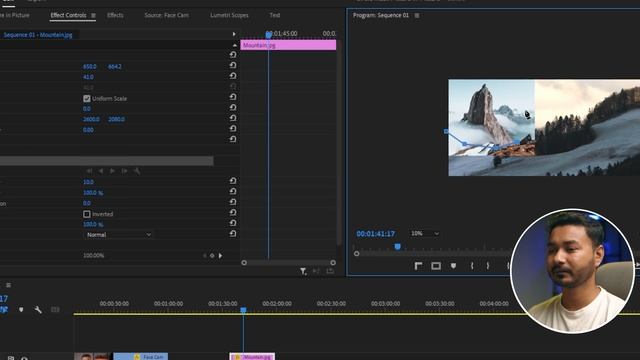Click Mark In brace button
640x360 pixels.
(x=472, y=266)
